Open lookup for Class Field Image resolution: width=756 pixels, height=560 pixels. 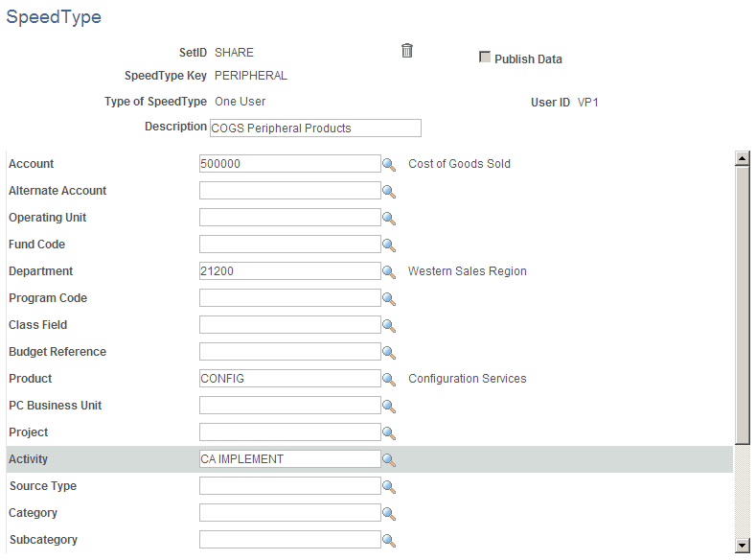coord(389,326)
